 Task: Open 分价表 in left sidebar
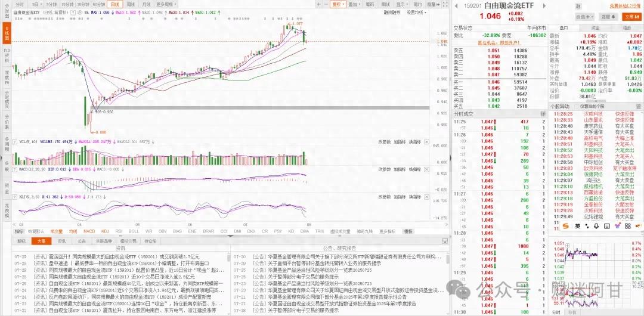click(6, 122)
